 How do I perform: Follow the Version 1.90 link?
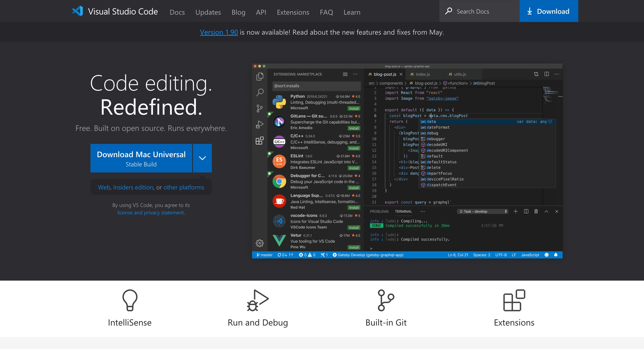click(219, 32)
